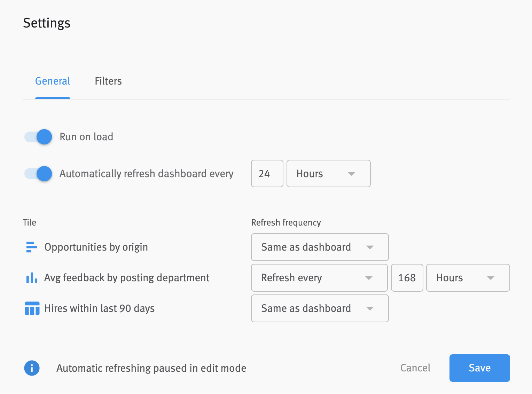Switch to the Filters tab
Image resolution: width=532 pixels, height=394 pixels.
pyautogui.click(x=108, y=81)
